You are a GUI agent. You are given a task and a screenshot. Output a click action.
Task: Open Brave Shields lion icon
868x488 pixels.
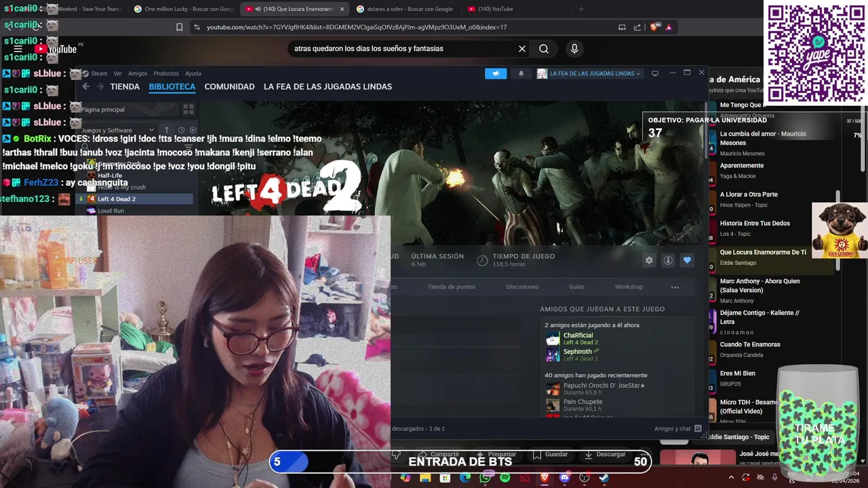pos(654,27)
